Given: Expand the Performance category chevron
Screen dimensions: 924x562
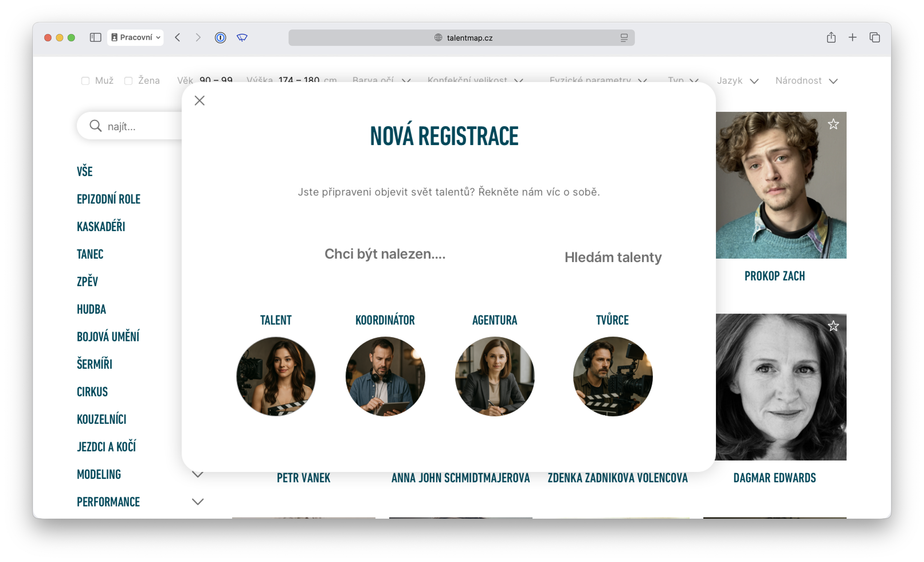Looking at the screenshot, I should click(x=198, y=502).
